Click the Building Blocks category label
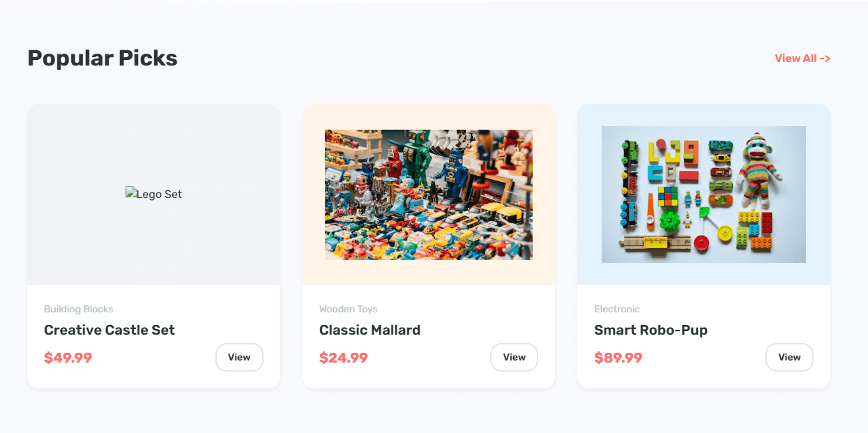This screenshot has height=433, width=868. (x=78, y=309)
